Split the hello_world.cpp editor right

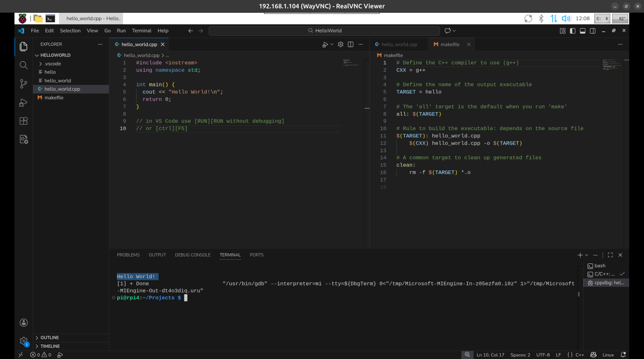351,45
